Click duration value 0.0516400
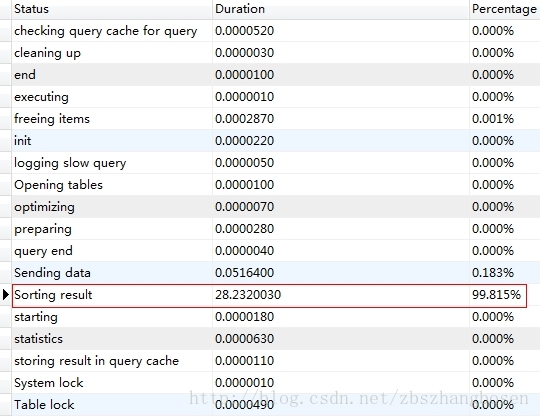Screen dimensions: 540x418 [x=245, y=273]
